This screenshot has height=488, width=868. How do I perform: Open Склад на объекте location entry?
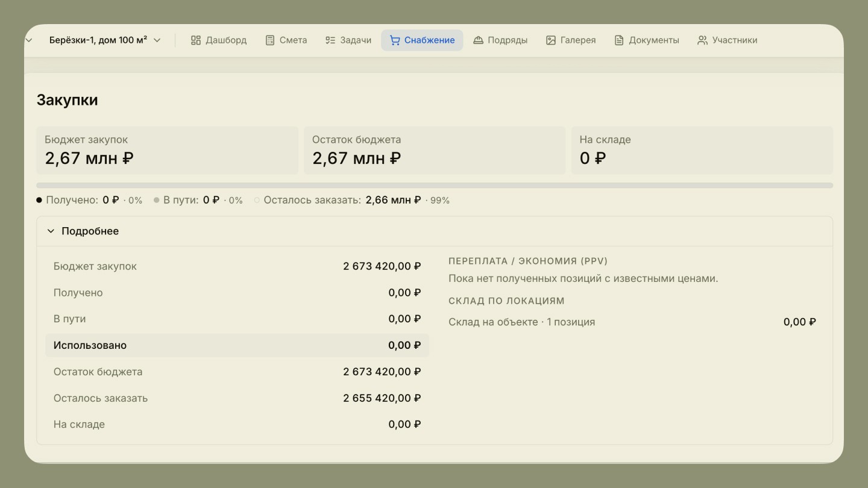[x=632, y=322]
